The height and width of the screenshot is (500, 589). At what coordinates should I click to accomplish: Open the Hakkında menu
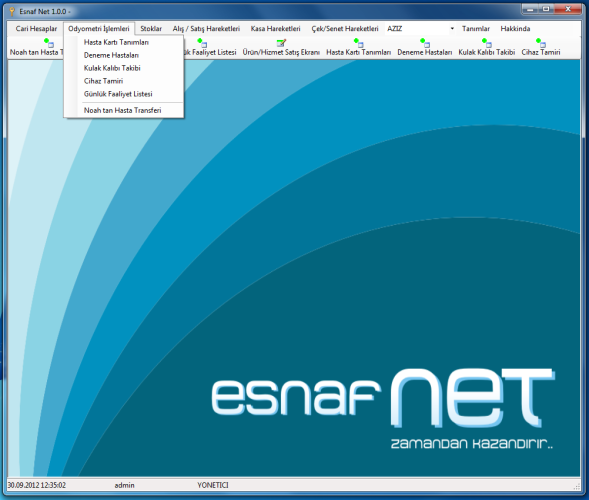[515, 29]
